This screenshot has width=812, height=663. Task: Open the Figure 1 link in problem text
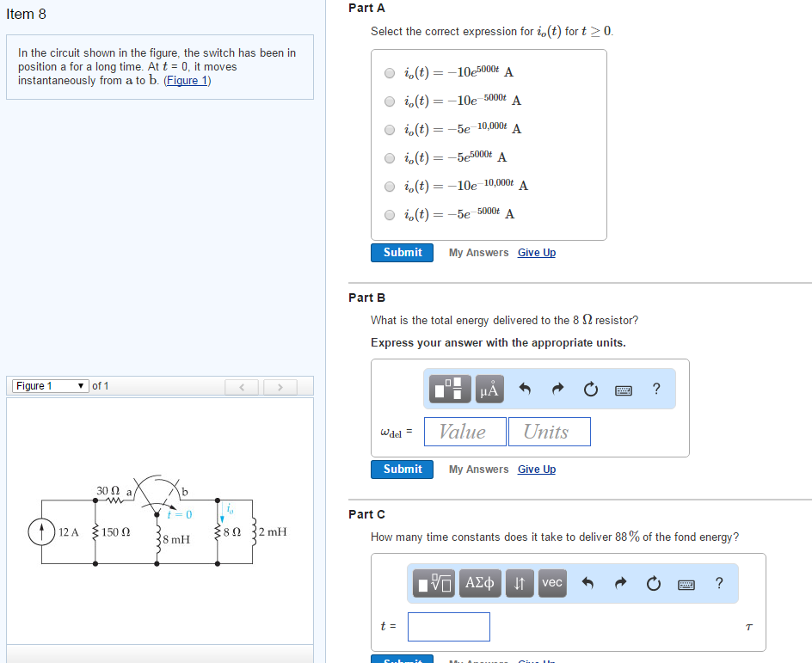(187, 81)
